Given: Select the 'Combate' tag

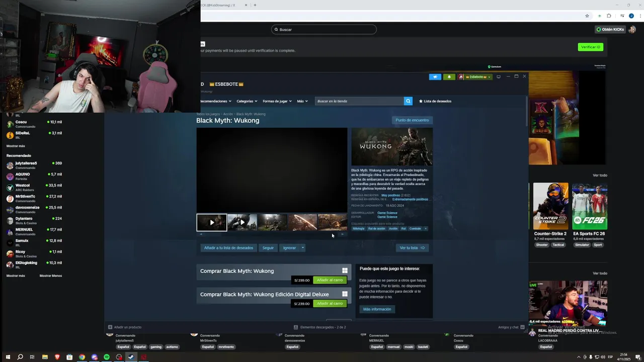Looking at the screenshot, I should [x=415, y=229].
